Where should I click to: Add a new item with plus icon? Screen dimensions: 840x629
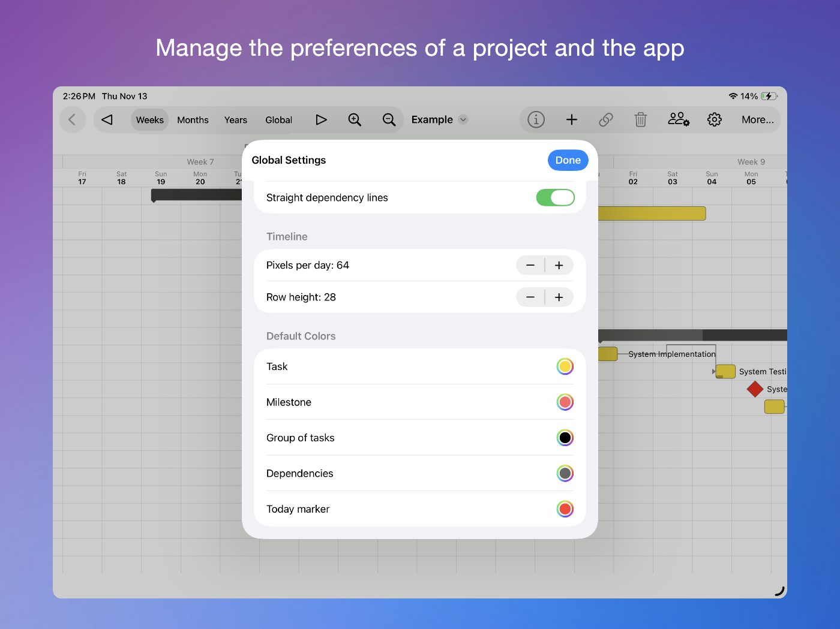pyautogui.click(x=571, y=120)
